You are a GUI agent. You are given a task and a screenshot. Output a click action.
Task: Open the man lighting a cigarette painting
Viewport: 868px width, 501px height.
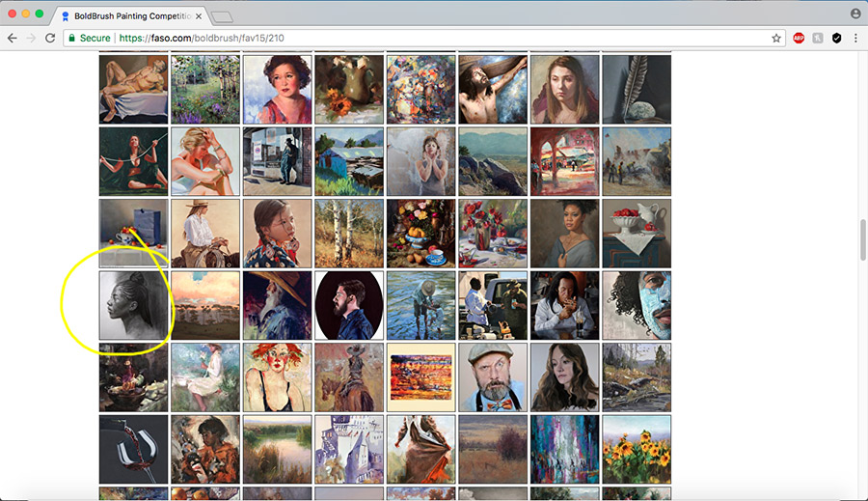[564, 305]
